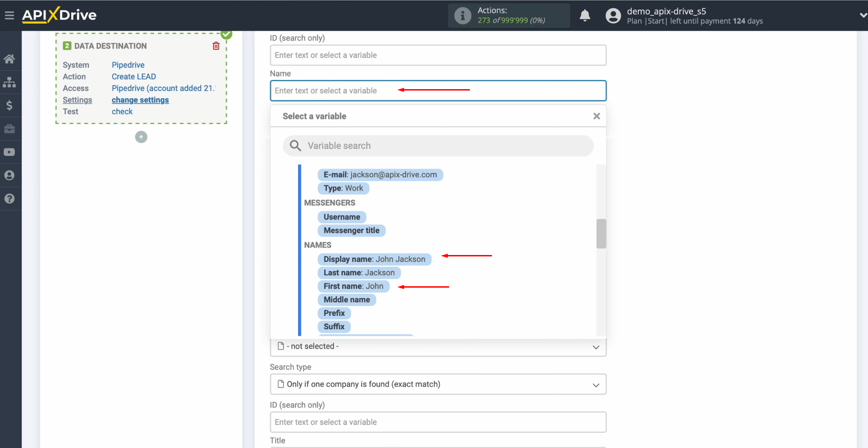Open video tutorials via the YouTube icon
The image size is (868, 448).
[10, 152]
